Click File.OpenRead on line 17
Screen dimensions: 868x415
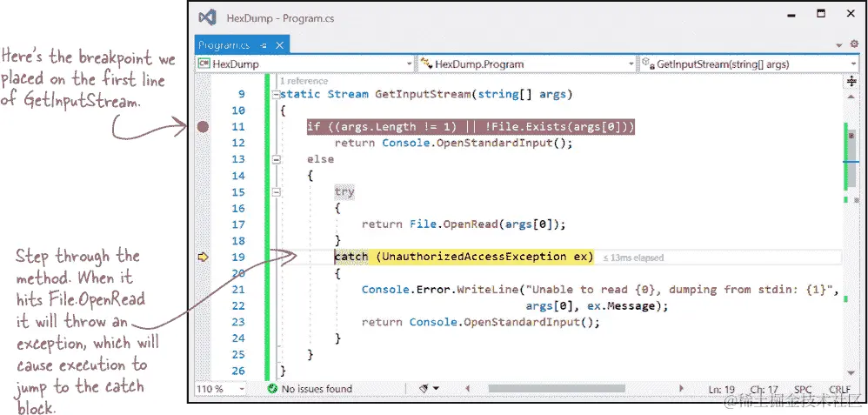click(454, 224)
